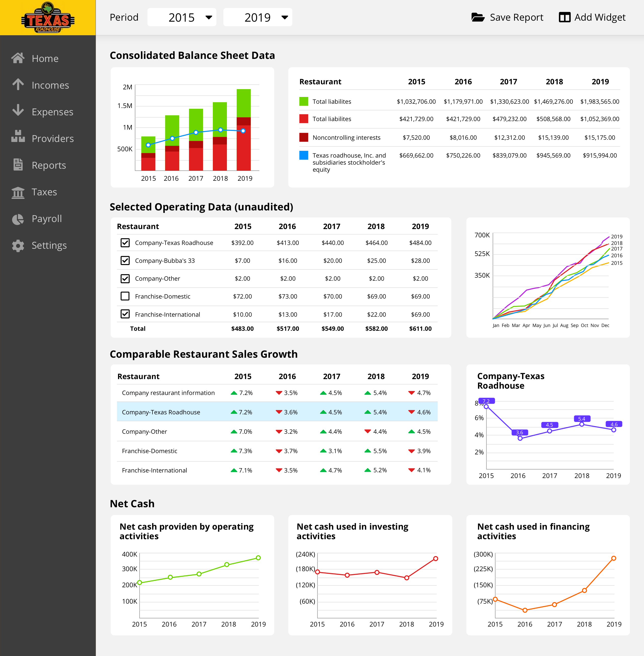Screen dimensions: 644x656
Task: Select Company-Texas Roadhouse sales growth row
Action: [277, 412]
